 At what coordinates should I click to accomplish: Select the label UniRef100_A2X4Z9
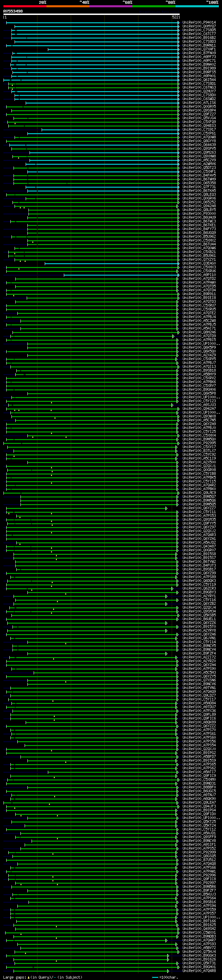pos(199,355)
